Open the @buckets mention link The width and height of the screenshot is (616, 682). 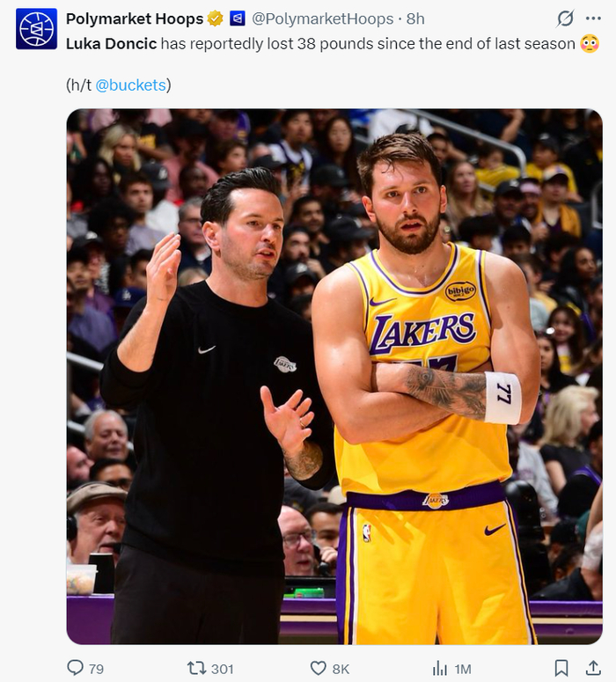pos(132,84)
